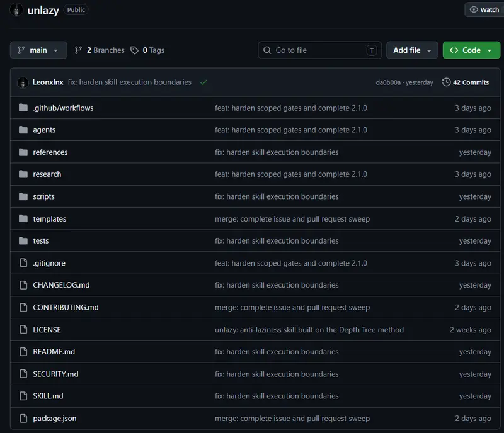The width and height of the screenshot is (504, 433).
Task: Open the agents folder
Action: pyautogui.click(x=44, y=130)
